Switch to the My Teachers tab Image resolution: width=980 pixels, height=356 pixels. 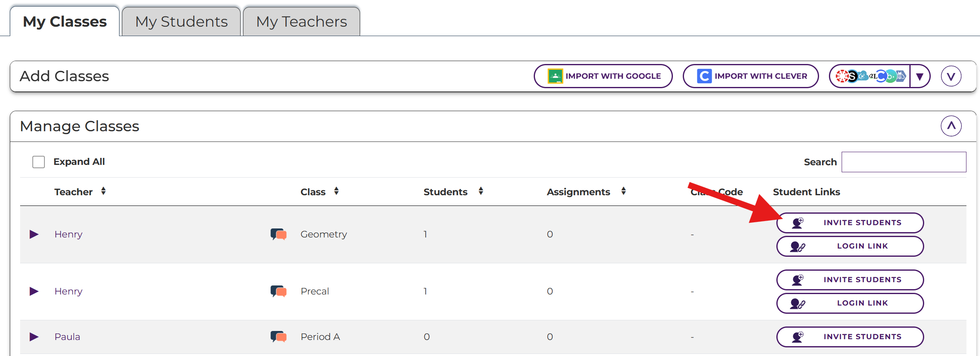click(301, 22)
